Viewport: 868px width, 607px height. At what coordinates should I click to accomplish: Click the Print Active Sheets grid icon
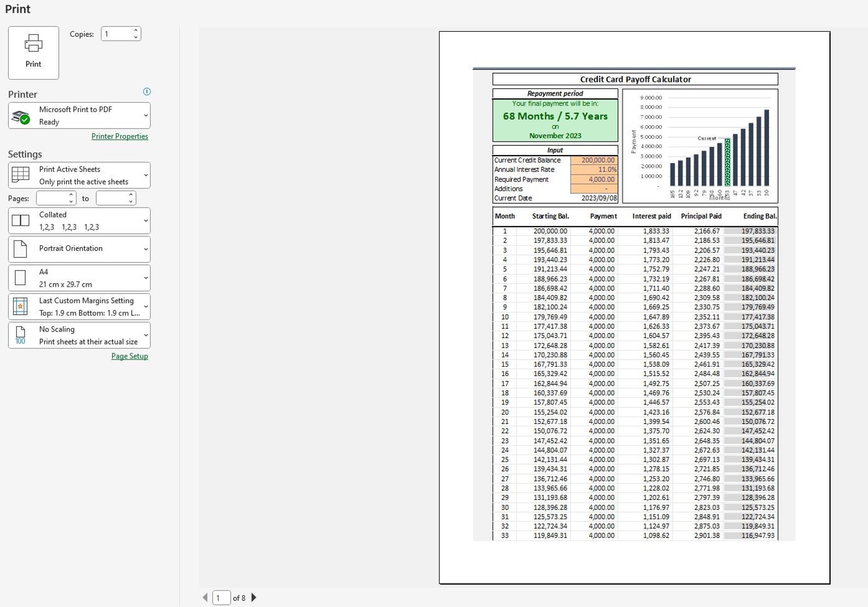pyautogui.click(x=21, y=175)
